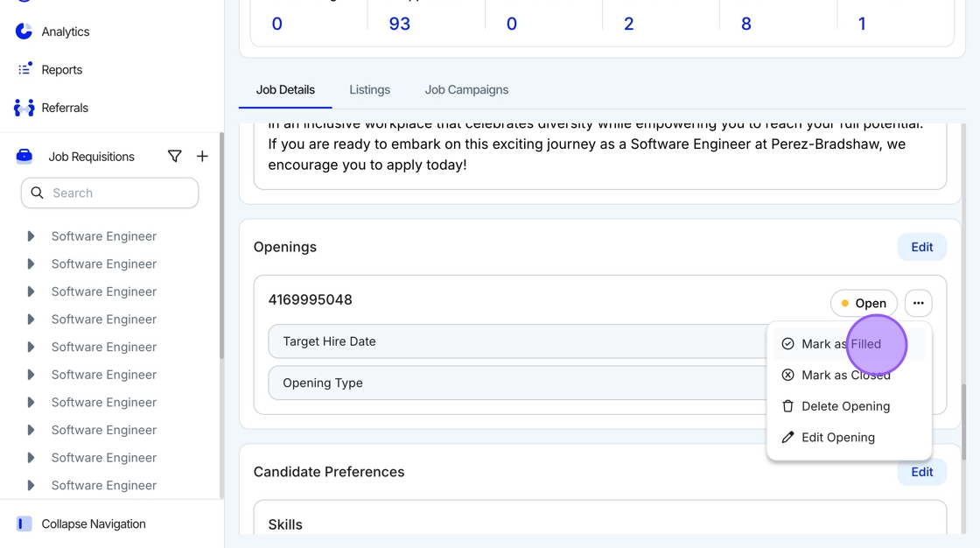The height and width of the screenshot is (548, 980).
Task: Add a new job requisition with plus icon
Action: [202, 157]
